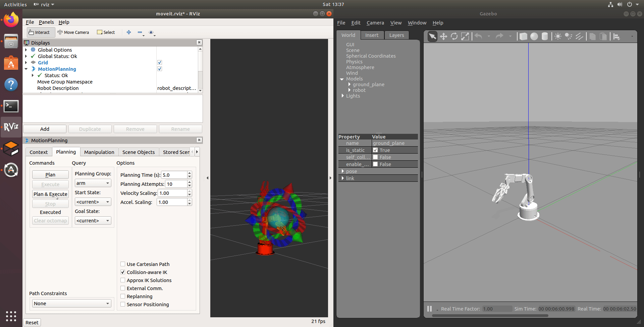Expand the Lights node in Gazebo
644x327 pixels.
[342, 96]
